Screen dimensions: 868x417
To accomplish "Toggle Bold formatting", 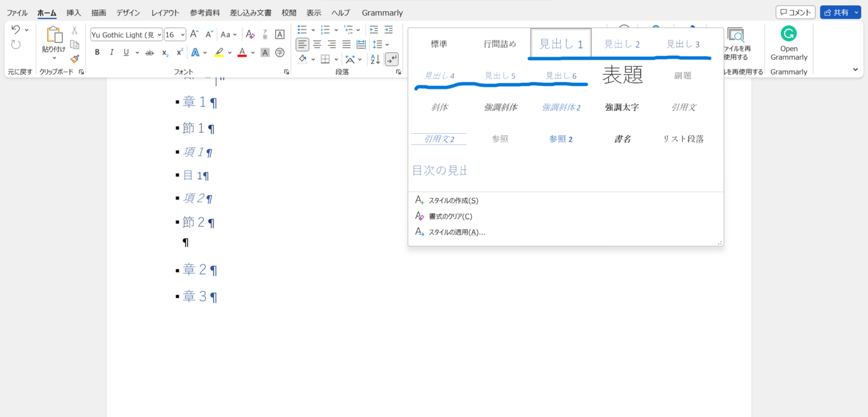I will (97, 53).
